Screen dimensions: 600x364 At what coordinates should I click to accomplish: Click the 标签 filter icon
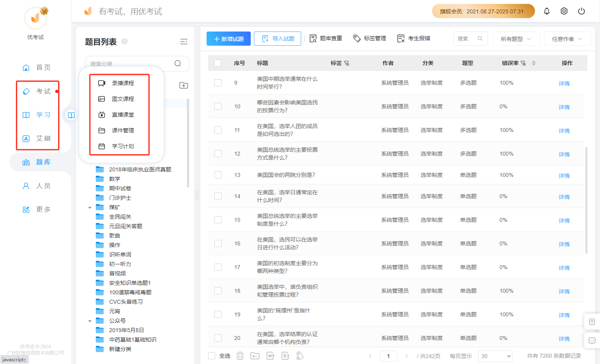pyautogui.click(x=347, y=63)
